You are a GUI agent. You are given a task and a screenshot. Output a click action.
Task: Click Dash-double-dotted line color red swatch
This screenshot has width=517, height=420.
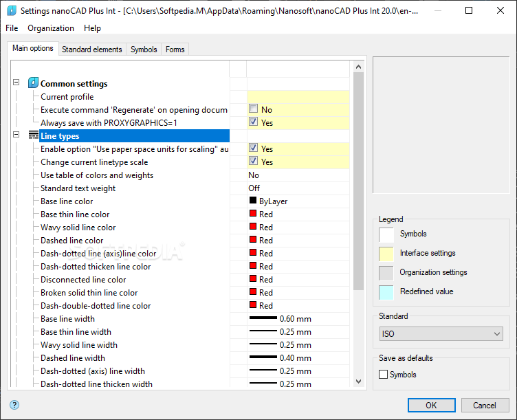point(253,305)
